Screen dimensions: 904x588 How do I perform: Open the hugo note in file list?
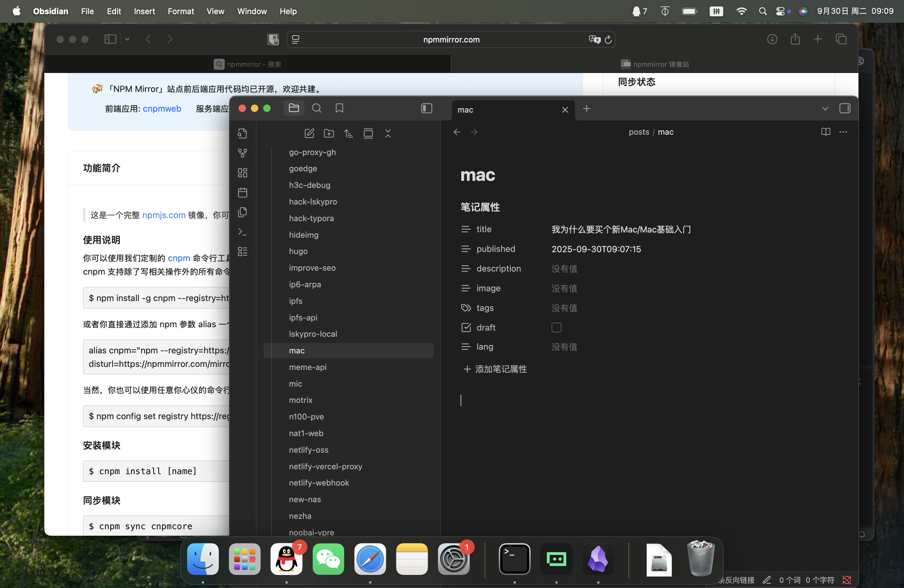(298, 251)
